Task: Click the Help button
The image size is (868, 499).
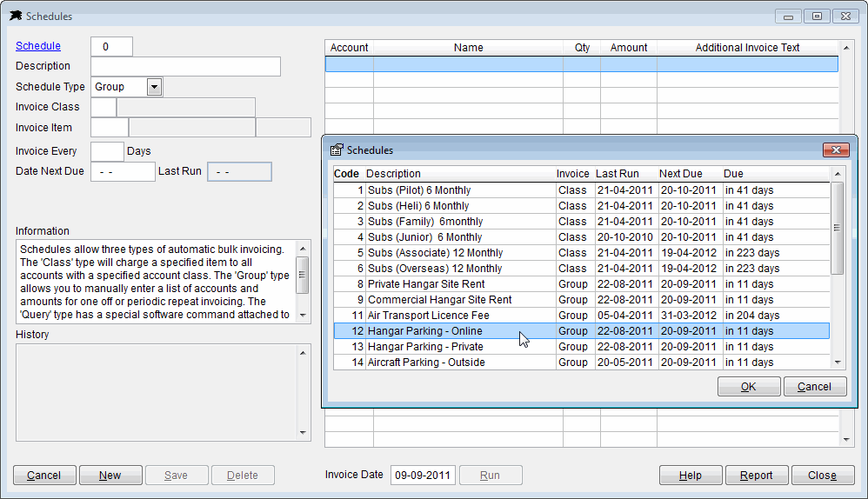Action: (691, 476)
